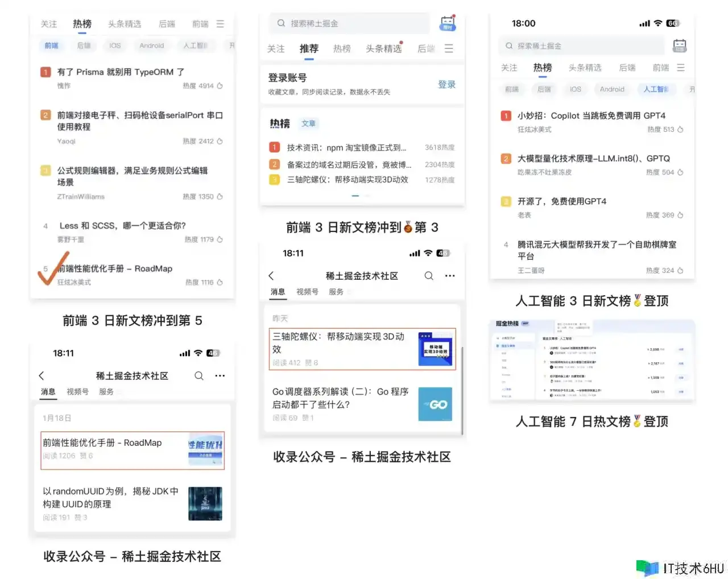
Task: Open article 有了 Prisma 就别用 TypeORM 了
Action: (121, 72)
